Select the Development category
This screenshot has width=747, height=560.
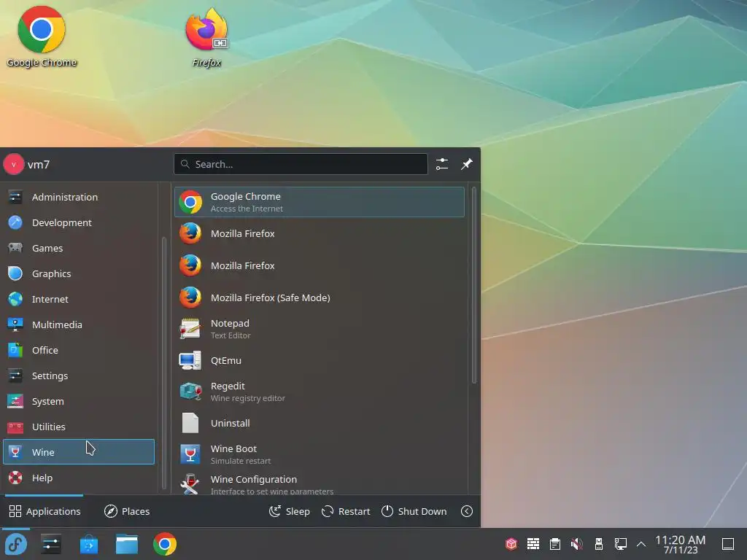(x=79, y=222)
